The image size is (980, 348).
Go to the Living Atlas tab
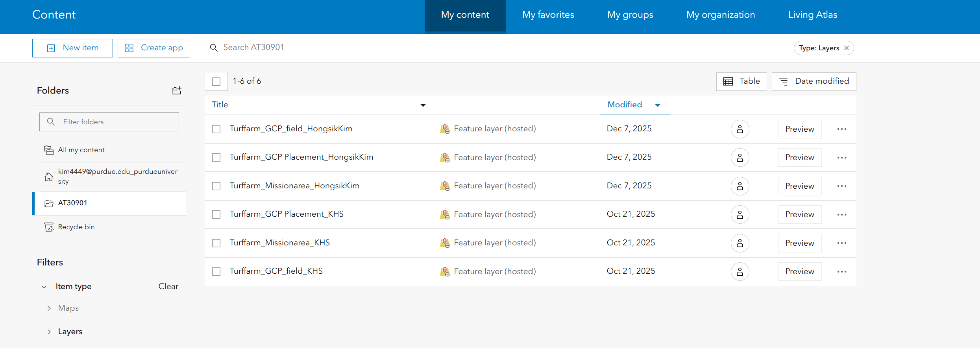(812, 15)
